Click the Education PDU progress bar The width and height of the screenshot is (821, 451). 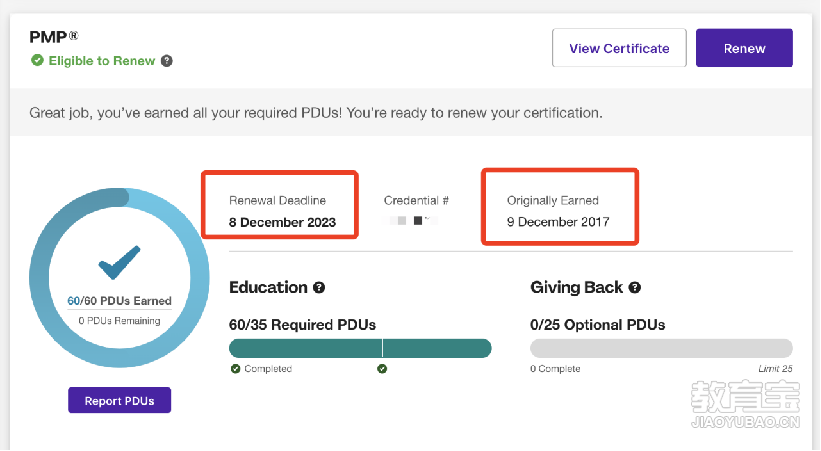pos(360,348)
